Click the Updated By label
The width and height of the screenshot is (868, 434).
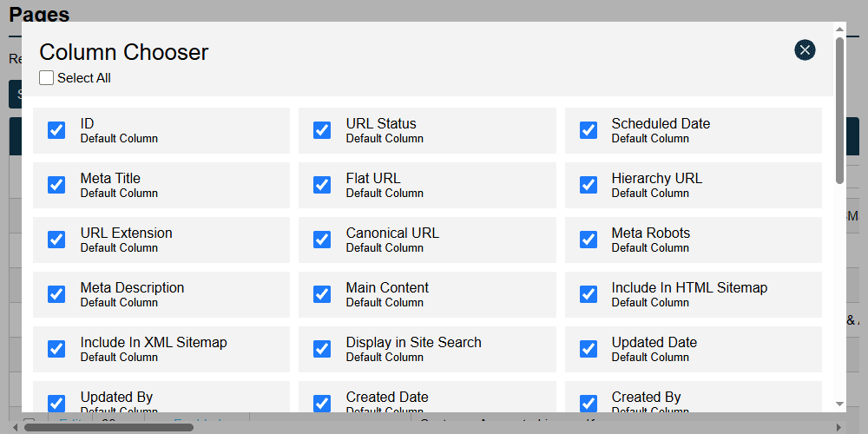point(116,398)
